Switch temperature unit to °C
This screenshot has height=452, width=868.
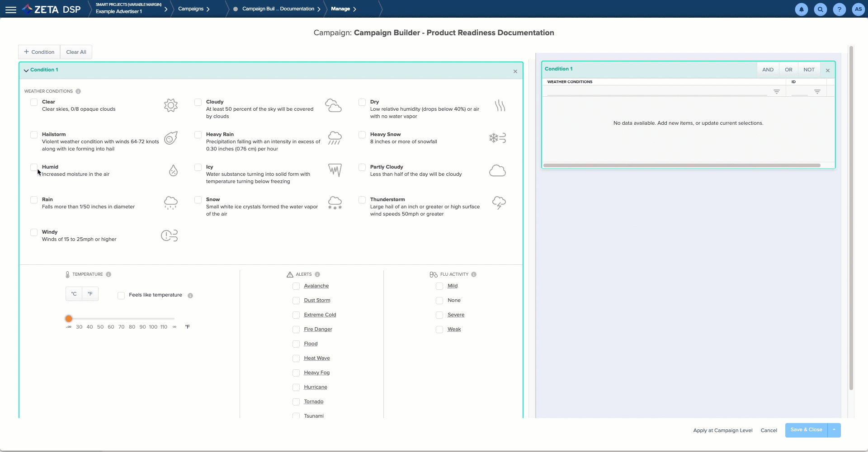pyautogui.click(x=74, y=294)
